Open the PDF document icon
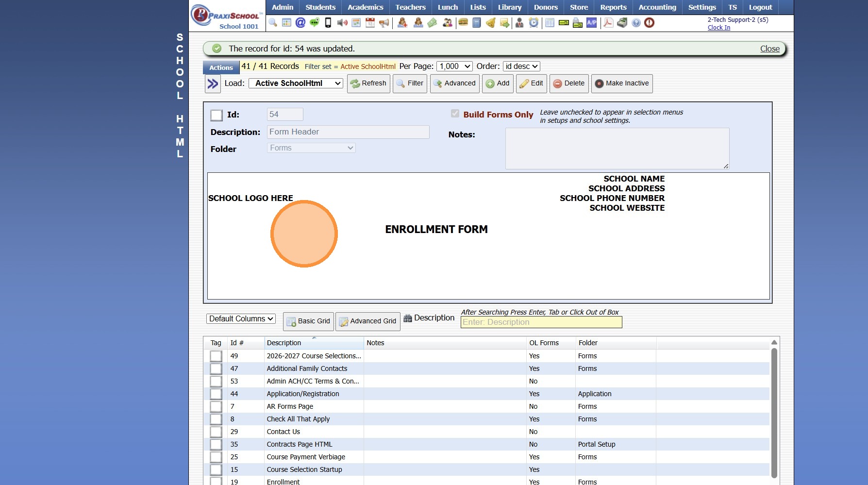 coord(608,23)
